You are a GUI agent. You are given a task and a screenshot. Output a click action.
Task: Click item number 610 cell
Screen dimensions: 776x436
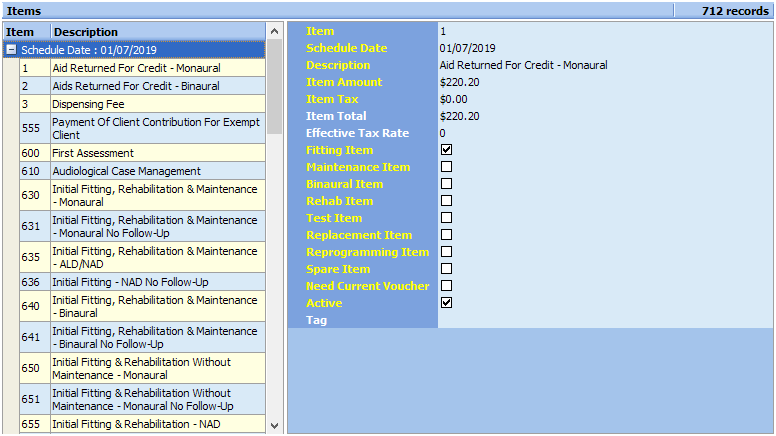(35, 171)
